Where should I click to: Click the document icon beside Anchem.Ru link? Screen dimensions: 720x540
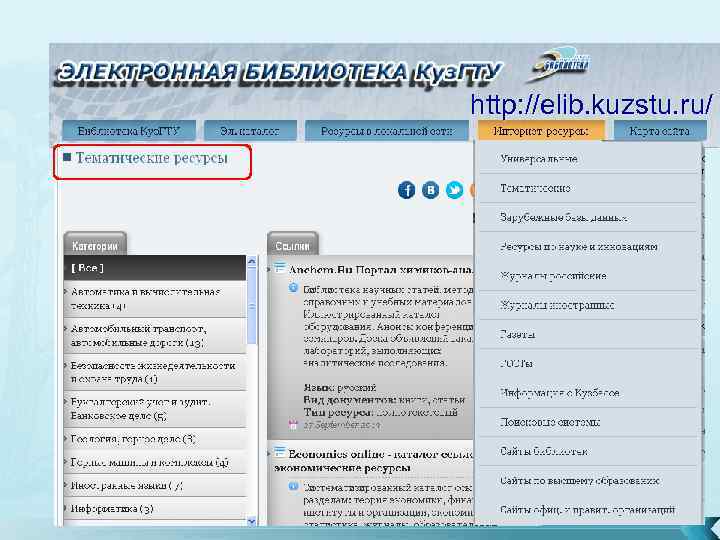tap(280, 268)
